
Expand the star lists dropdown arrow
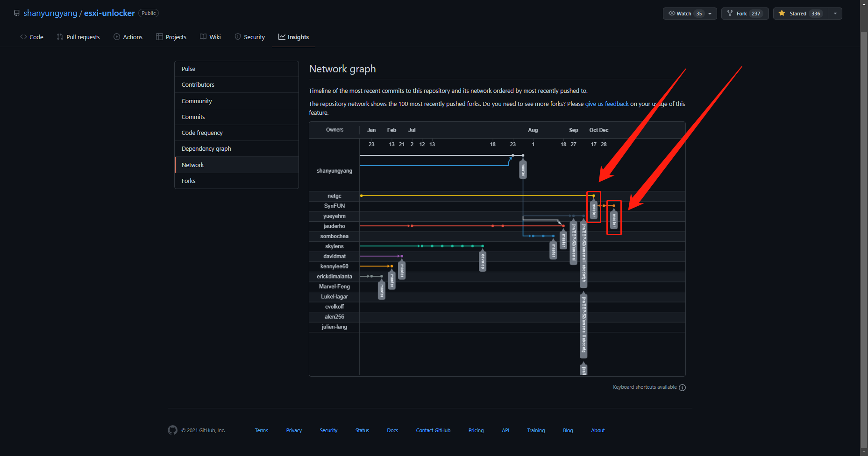(835, 14)
